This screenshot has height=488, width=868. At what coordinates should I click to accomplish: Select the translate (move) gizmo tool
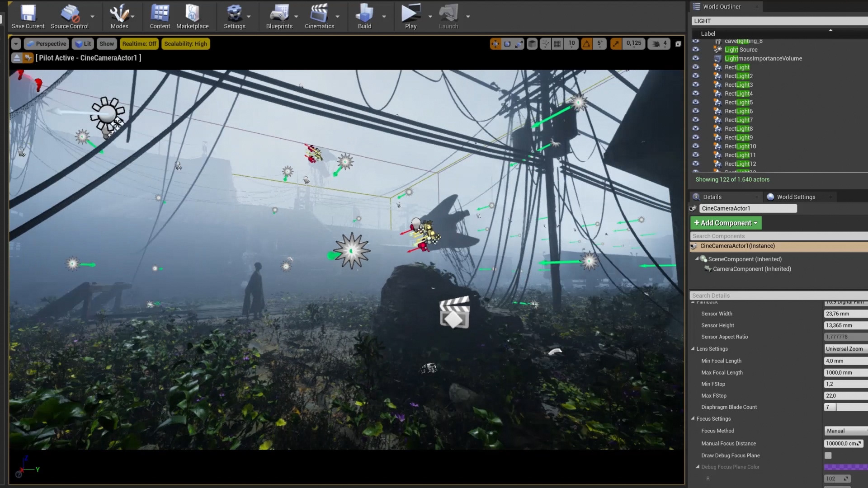[495, 44]
